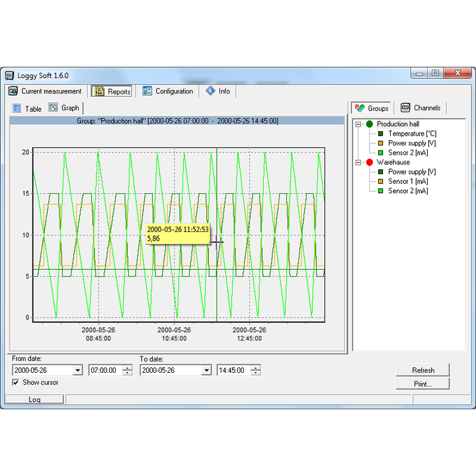This screenshot has width=476, height=476.
Task: Collapse the Production hall tree node
Action: click(358, 124)
